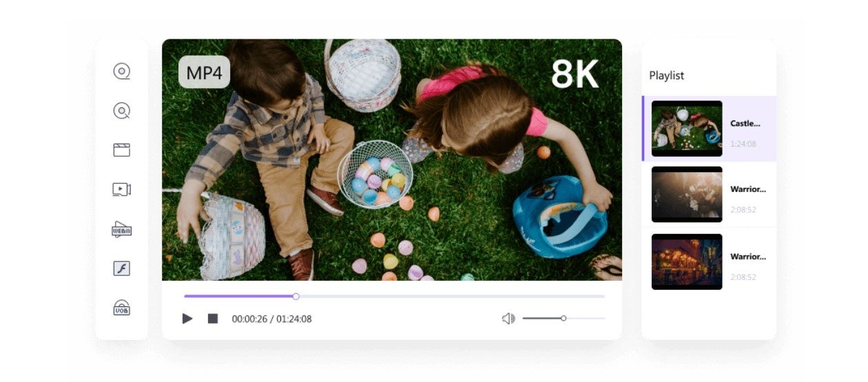The image size is (868, 382).
Task: Play the video
Action: tap(187, 319)
